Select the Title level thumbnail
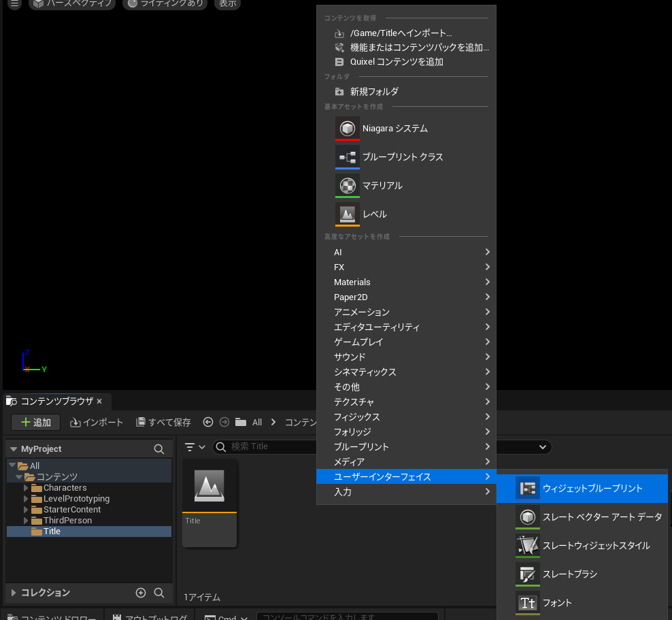The height and width of the screenshot is (620, 672). click(209, 503)
